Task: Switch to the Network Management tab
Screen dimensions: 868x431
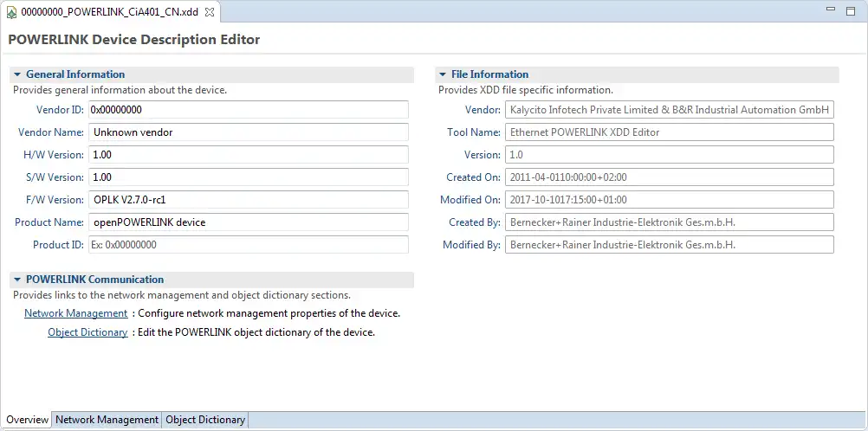Action: (107, 420)
